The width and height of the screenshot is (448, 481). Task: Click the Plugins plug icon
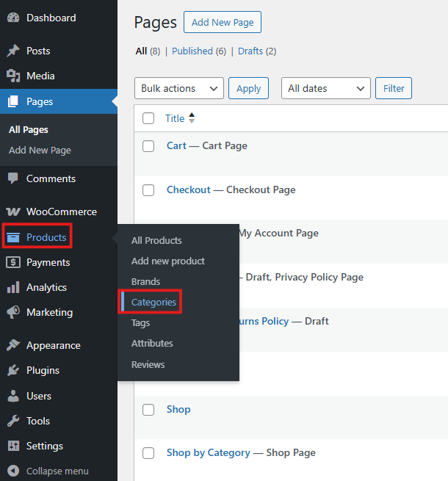[13, 371]
